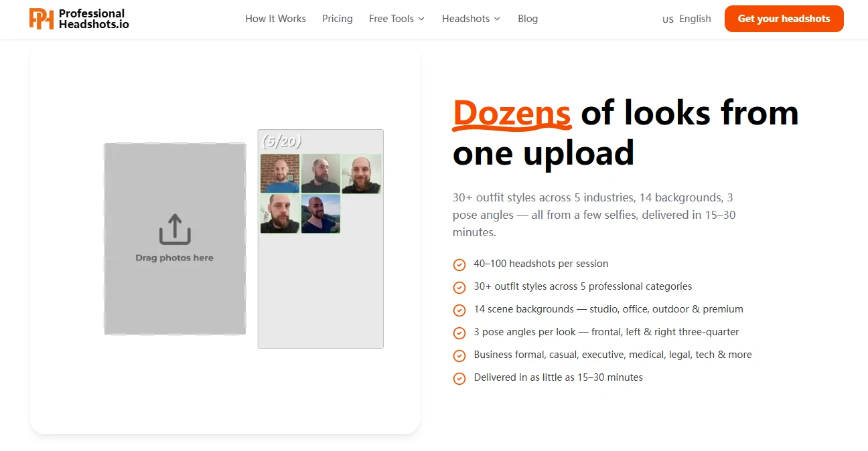
Task: Click the Get your headshots button
Action: [x=784, y=19]
